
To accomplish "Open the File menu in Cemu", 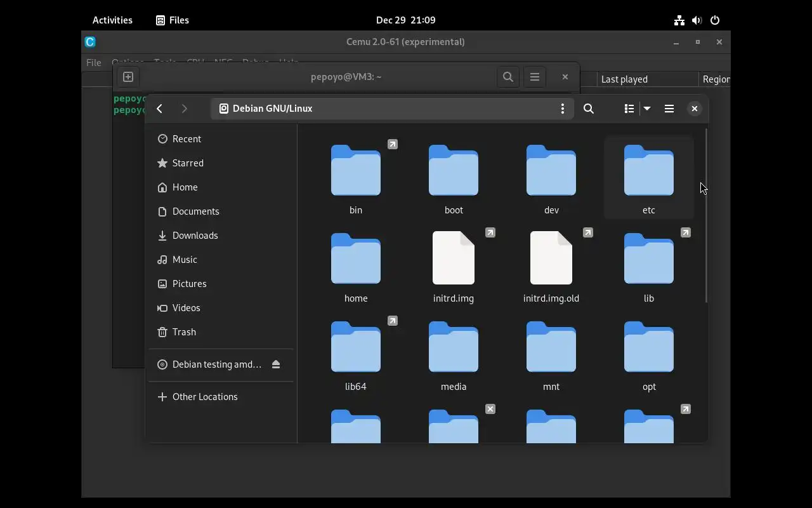I will pos(94,63).
